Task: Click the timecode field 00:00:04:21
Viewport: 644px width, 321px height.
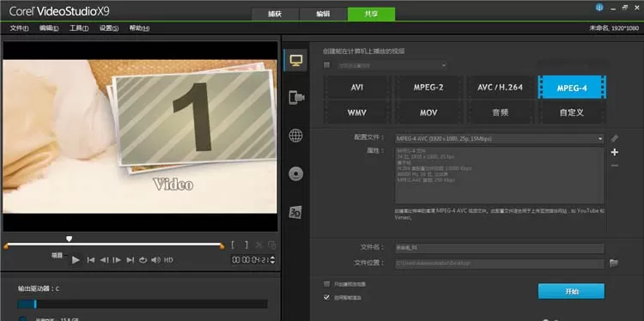Action: (x=251, y=260)
